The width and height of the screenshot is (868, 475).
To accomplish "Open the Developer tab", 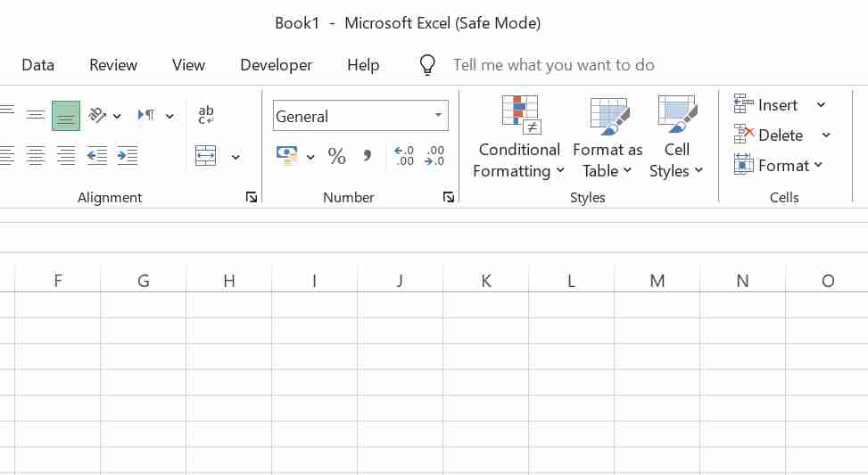I will coord(277,65).
